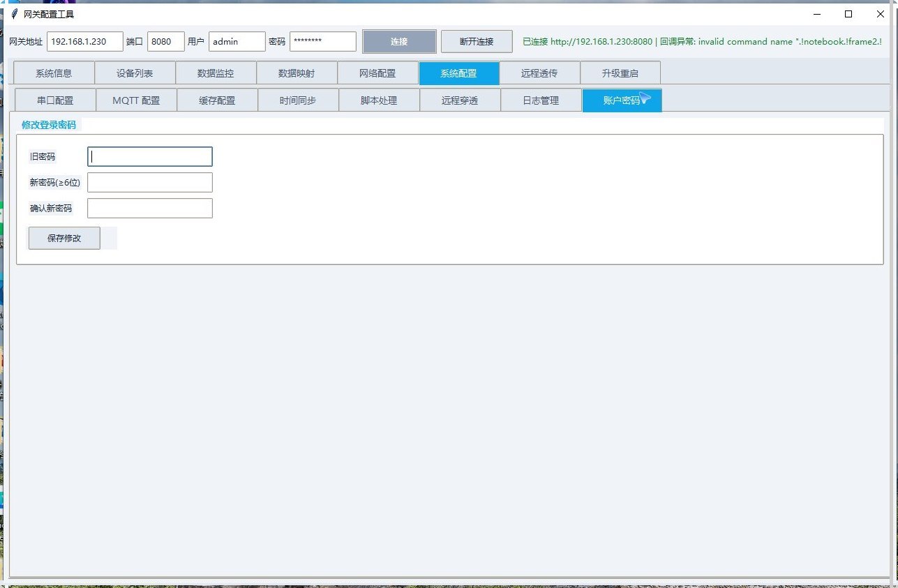Click the 用户 field containing admin
This screenshot has width=898, height=588.
pos(237,42)
